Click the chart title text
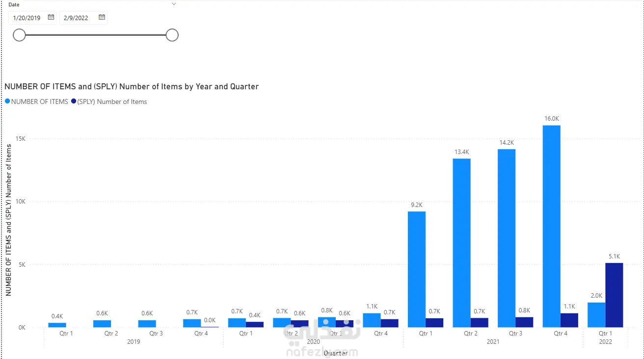This screenshot has height=359, width=644. point(132,87)
